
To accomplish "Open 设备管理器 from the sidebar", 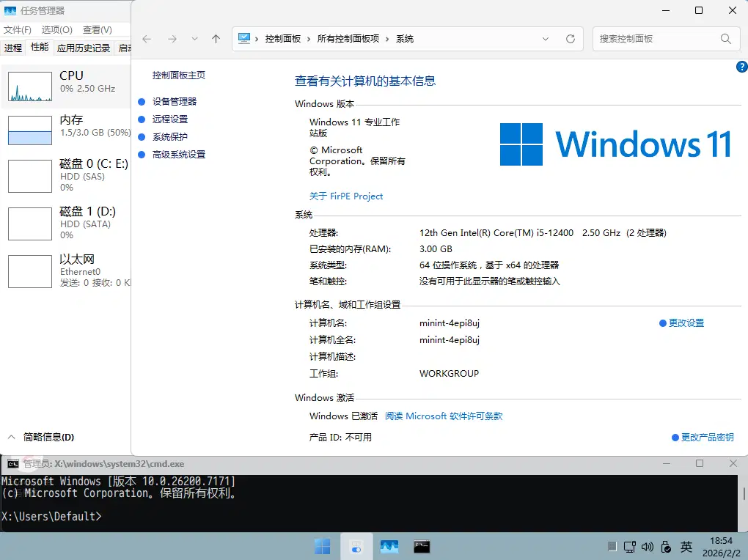I will click(175, 102).
